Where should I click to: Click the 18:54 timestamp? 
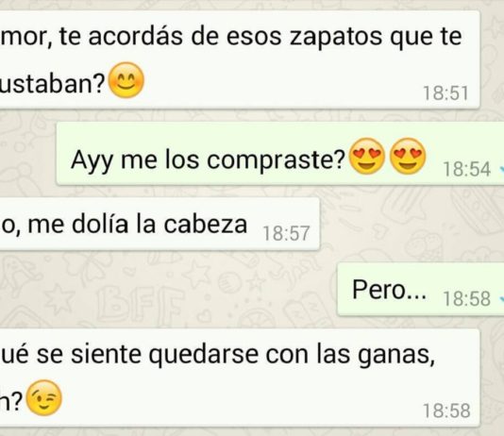tap(466, 169)
